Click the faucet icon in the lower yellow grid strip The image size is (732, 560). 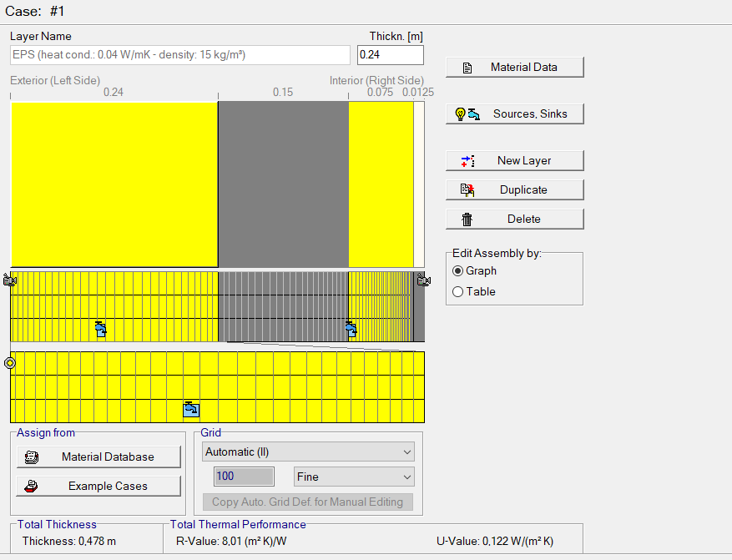pos(190,409)
